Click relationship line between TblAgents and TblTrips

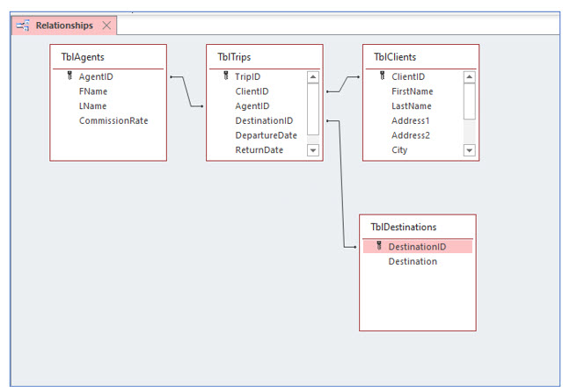pyautogui.click(x=186, y=91)
